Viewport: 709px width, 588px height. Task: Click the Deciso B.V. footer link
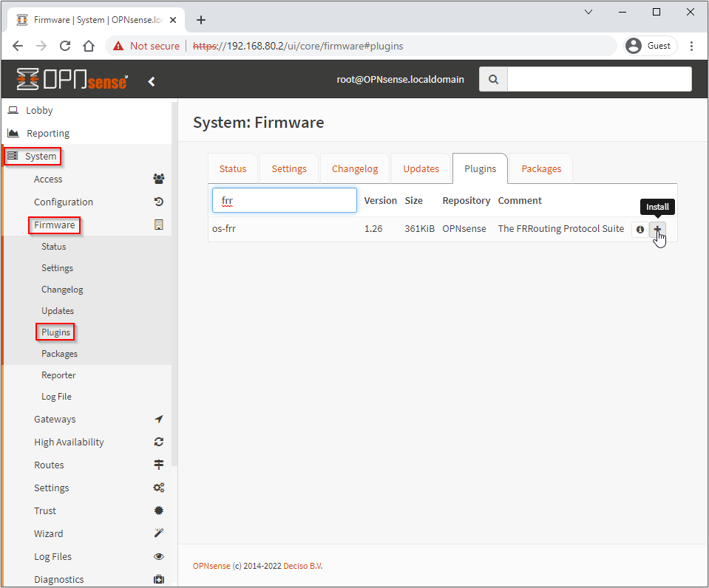pyautogui.click(x=303, y=566)
